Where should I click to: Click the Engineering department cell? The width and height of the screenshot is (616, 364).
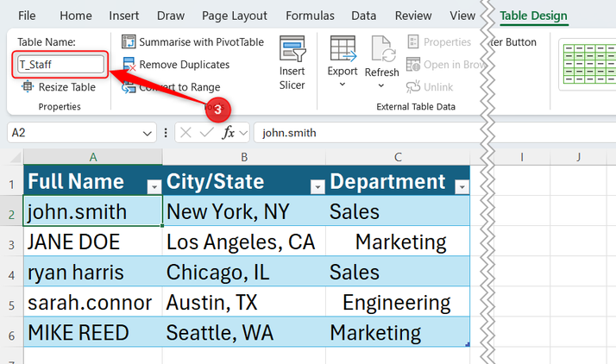(398, 302)
